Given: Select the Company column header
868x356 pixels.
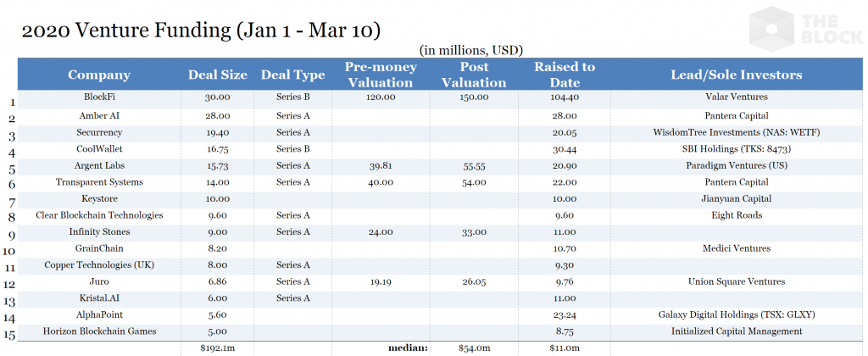Looking at the screenshot, I should pyautogui.click(x=99, y=75).
